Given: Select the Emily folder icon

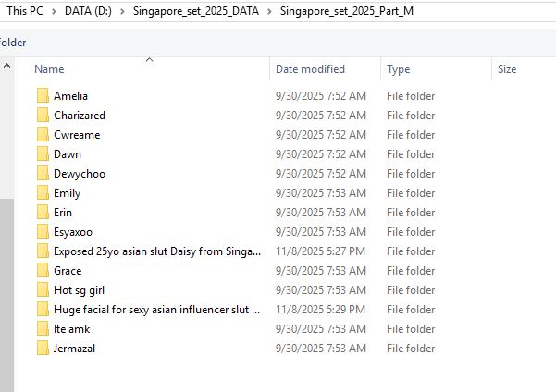Looking at the screenshot, I should pos(43,193).
